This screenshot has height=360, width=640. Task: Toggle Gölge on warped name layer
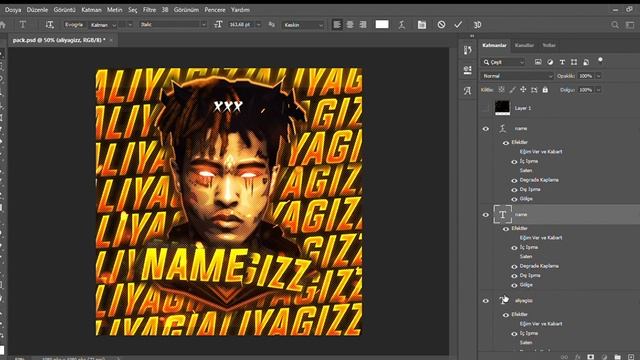click(514, 199)
